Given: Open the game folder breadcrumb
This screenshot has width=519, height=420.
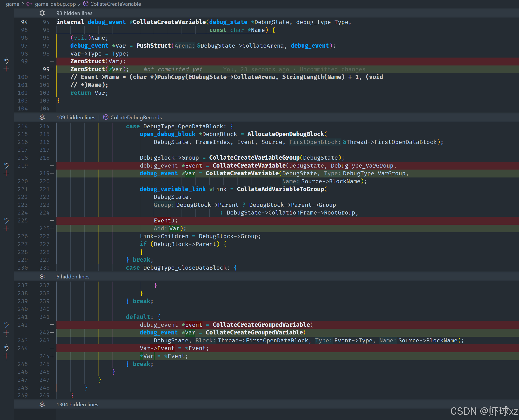Looking at the screenshot, I should (12, 4).
